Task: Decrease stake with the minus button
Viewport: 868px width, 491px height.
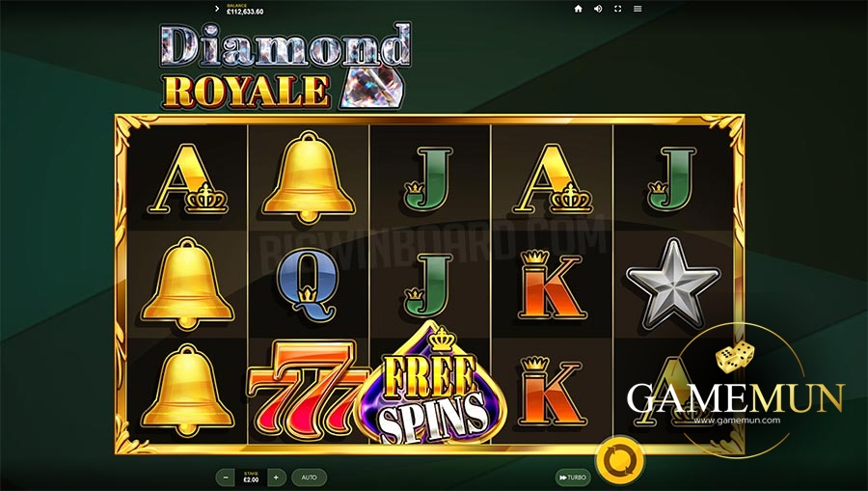Action: (x=226, y=477)
